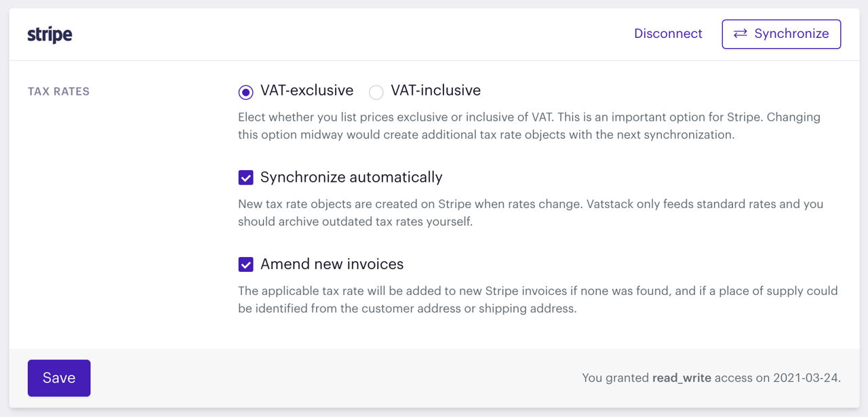Select the VAT-inclusive radio button
This screenshot has height=417, width=868.
click(376, 92)
